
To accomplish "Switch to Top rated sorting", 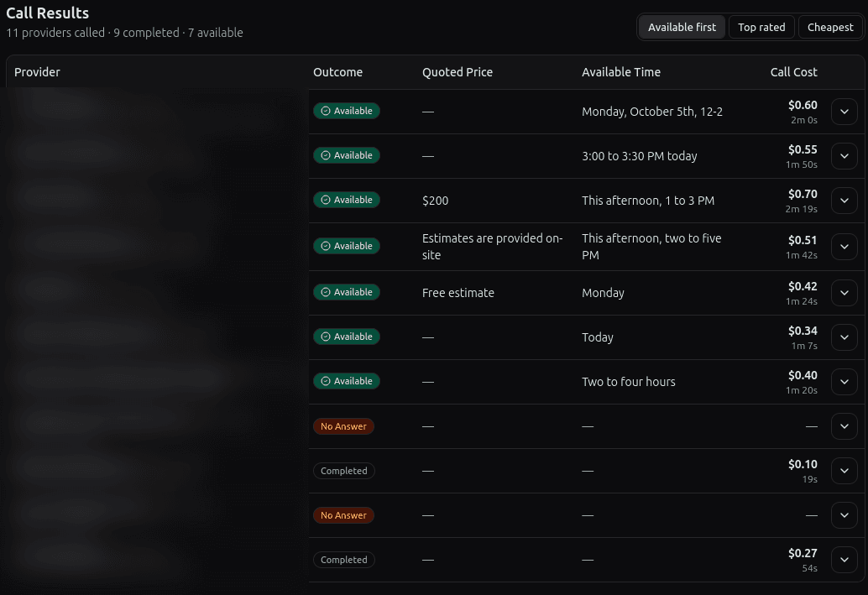I will [x=761, y=27].
